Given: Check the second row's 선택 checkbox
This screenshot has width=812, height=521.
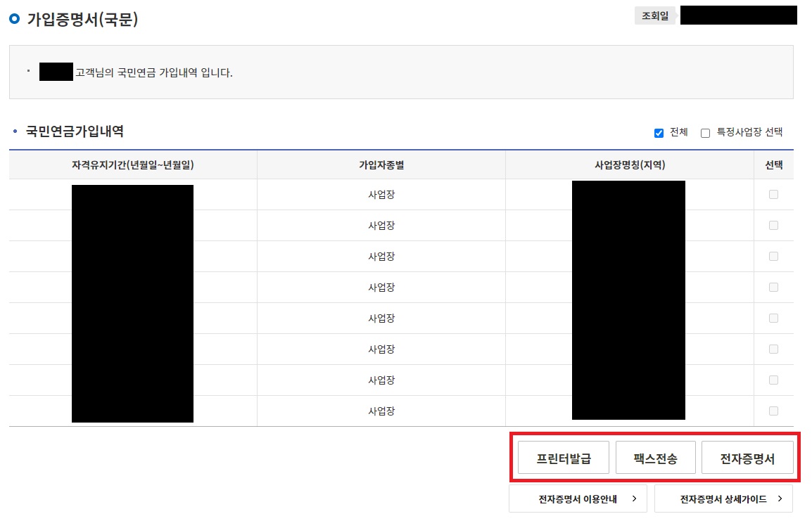Looking at the screenshot, I should 774,225.
